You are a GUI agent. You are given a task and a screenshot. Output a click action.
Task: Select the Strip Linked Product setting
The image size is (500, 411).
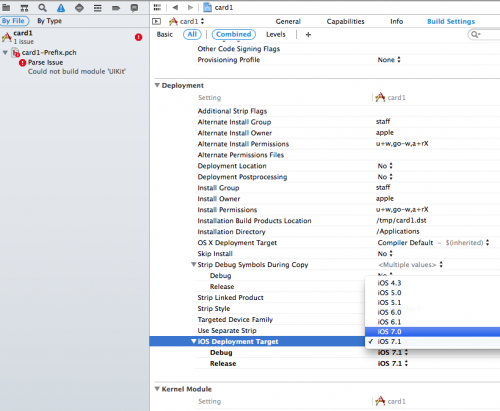(230, 298)
